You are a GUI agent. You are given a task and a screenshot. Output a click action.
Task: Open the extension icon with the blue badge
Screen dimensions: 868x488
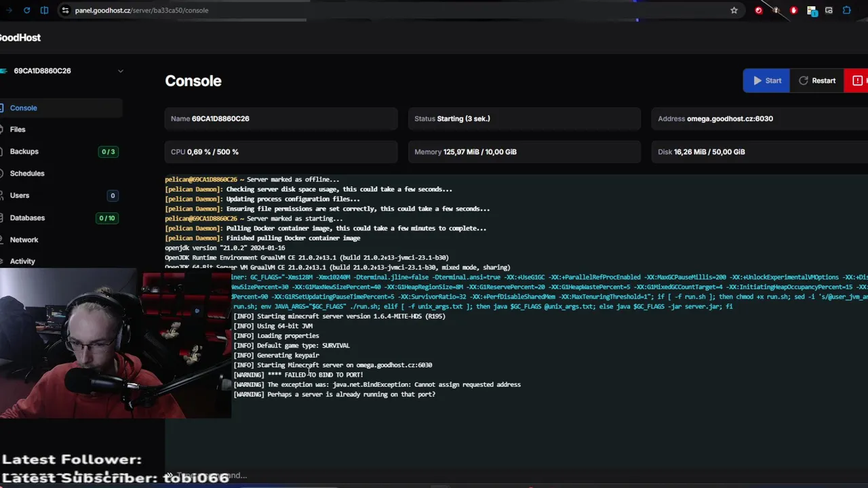[x=812, y=10]
